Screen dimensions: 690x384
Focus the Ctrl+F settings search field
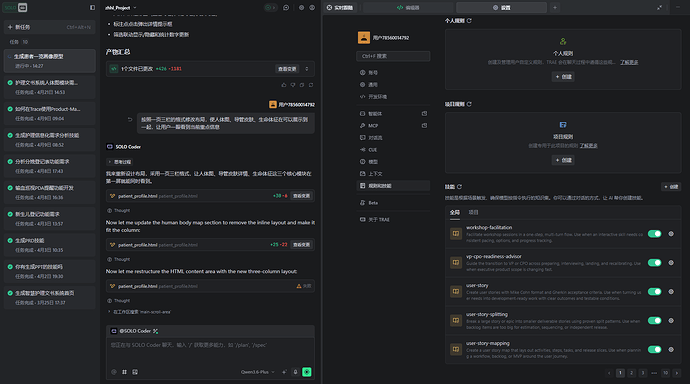click(x=393, y=56)
